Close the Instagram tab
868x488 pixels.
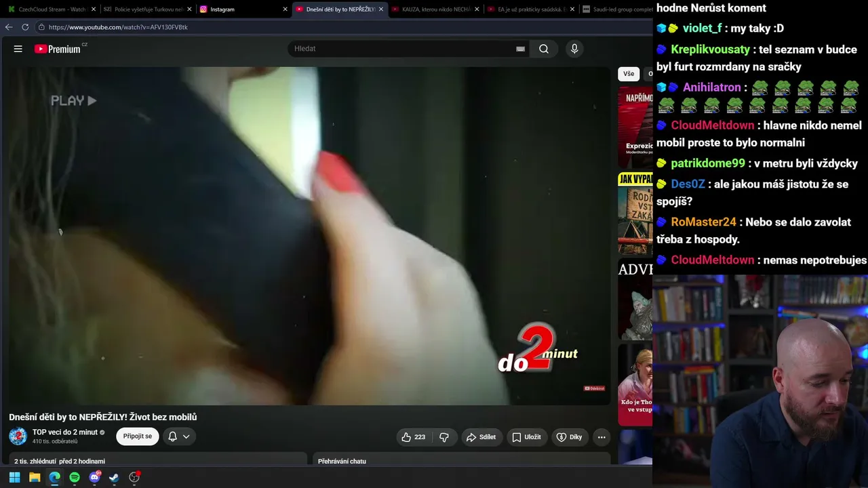pyautogui.click(x=285, y=9)
